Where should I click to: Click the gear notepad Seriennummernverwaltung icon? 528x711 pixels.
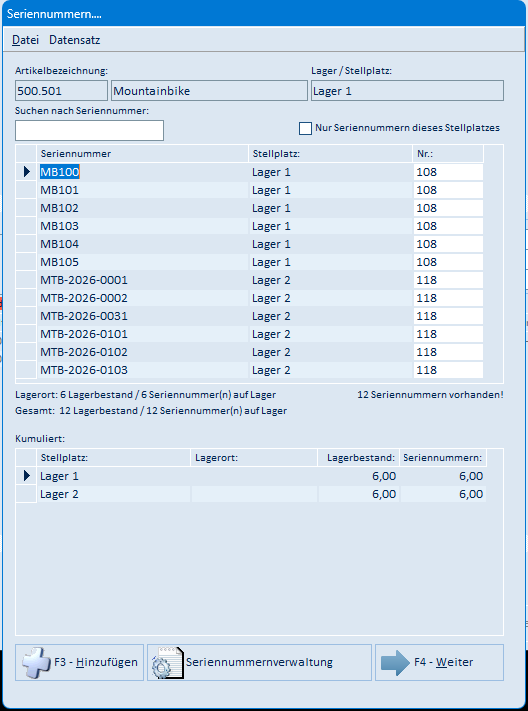[x=167, y=662]
